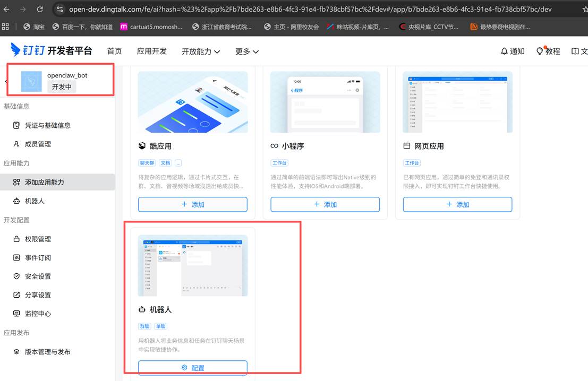Open the 央视片库_CCTV bookmark
588x381 pixels.
[x=429, y=27]
